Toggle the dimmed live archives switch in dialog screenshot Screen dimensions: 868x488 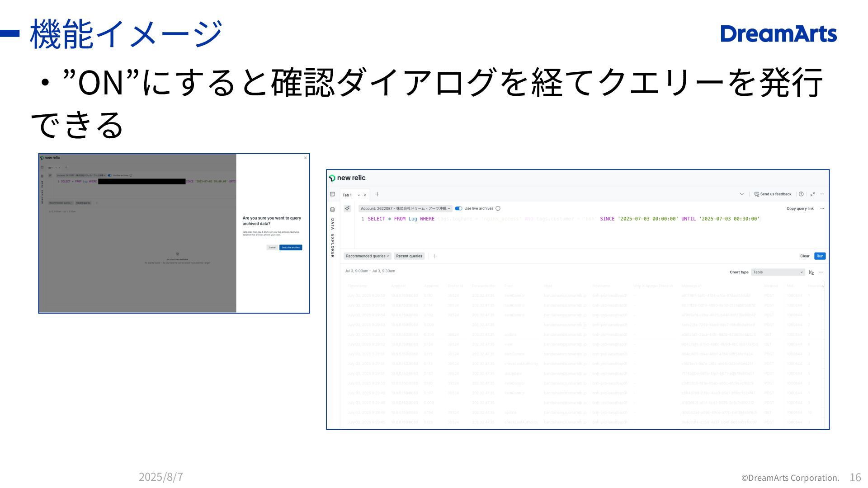tap(109, 175)
